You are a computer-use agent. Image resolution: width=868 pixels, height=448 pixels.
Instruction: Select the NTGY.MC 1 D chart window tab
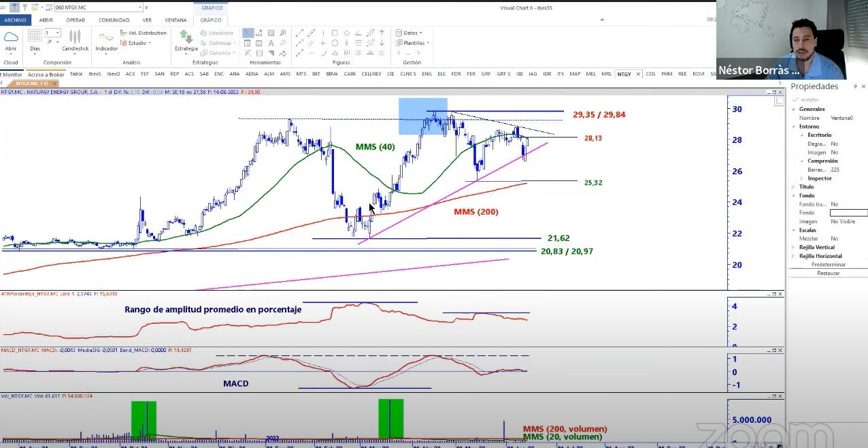(x=31, y=83)
